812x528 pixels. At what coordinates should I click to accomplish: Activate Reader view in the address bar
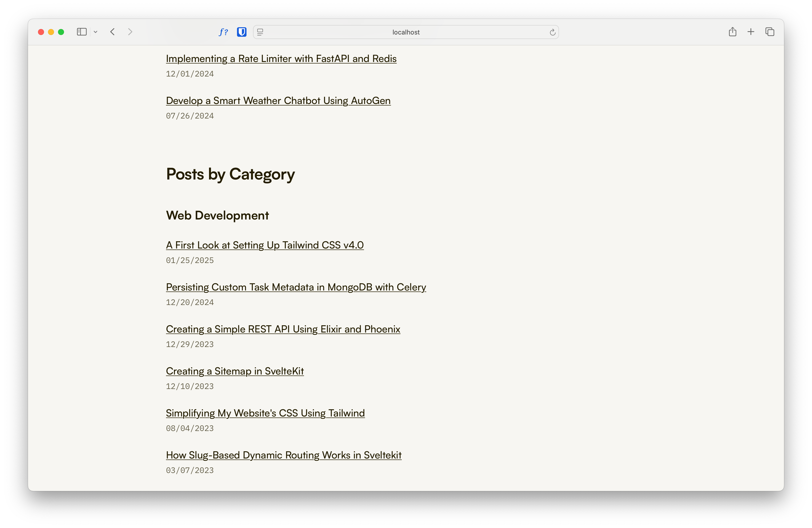point(260,32)
